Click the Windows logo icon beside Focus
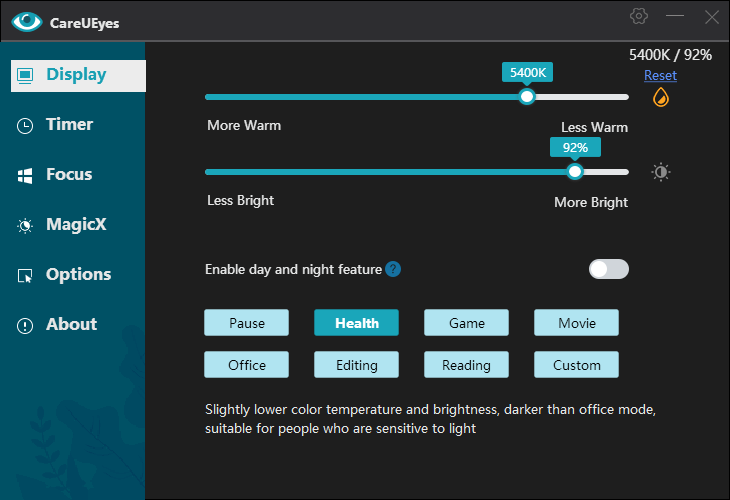This screenshot has height=500, width=730. [x=25, y=176]
